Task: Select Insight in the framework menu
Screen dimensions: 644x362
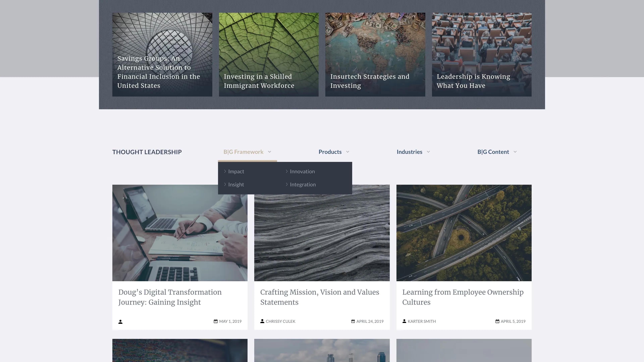Action: pyautogui.click(x=236, y=184)
